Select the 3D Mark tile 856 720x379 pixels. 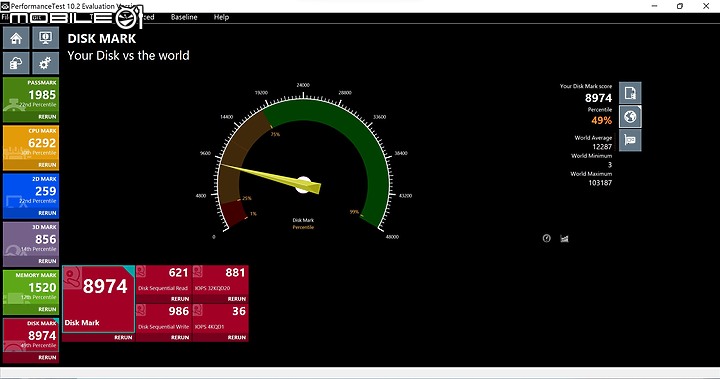(x=31, y=240)
